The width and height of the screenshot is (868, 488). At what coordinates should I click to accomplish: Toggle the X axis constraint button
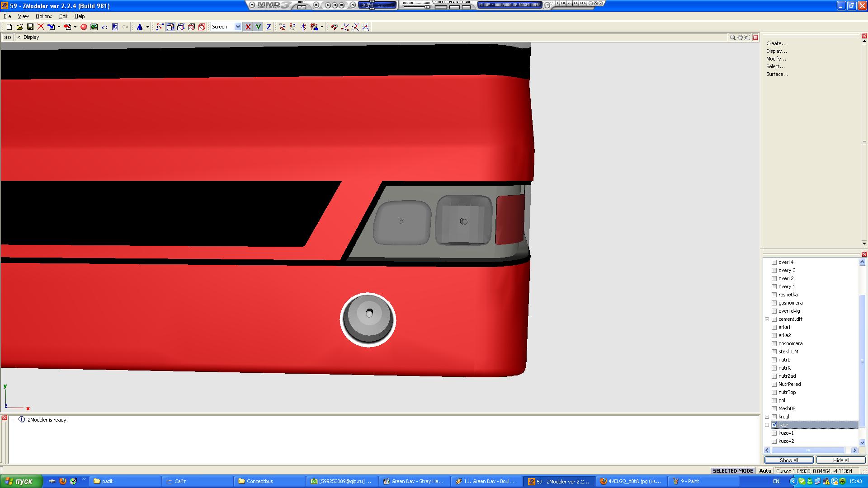click(x=248, y=27)
